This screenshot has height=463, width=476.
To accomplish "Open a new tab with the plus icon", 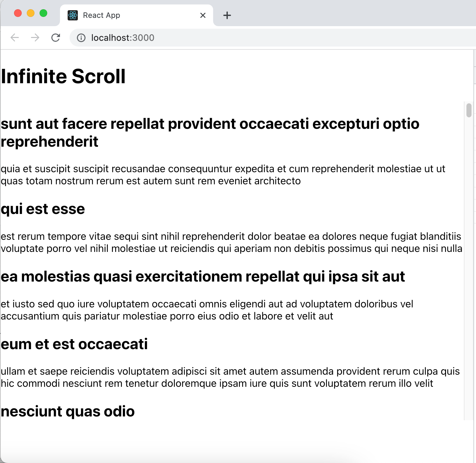I will tap(227, 15).
